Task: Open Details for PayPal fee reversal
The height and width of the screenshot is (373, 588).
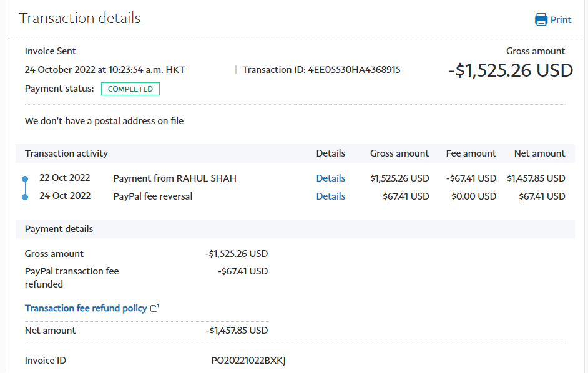Action: 330,196
